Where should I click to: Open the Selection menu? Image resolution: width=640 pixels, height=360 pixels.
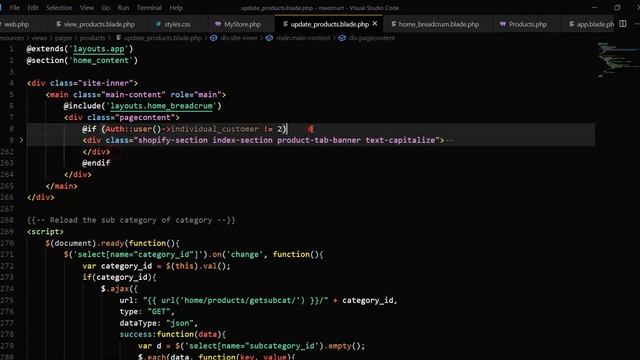pyautogui.click(x=59, y=8)
